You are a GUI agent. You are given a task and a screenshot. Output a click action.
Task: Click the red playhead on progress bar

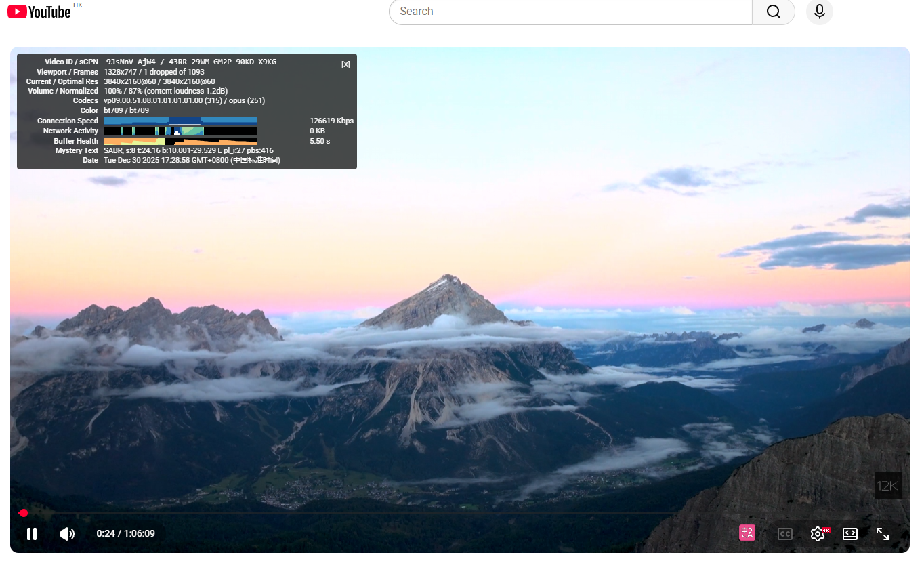pos(23,513)
